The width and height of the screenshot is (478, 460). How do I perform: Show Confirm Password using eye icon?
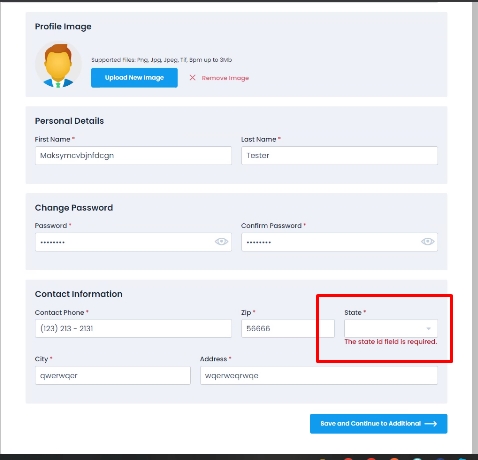427,242
